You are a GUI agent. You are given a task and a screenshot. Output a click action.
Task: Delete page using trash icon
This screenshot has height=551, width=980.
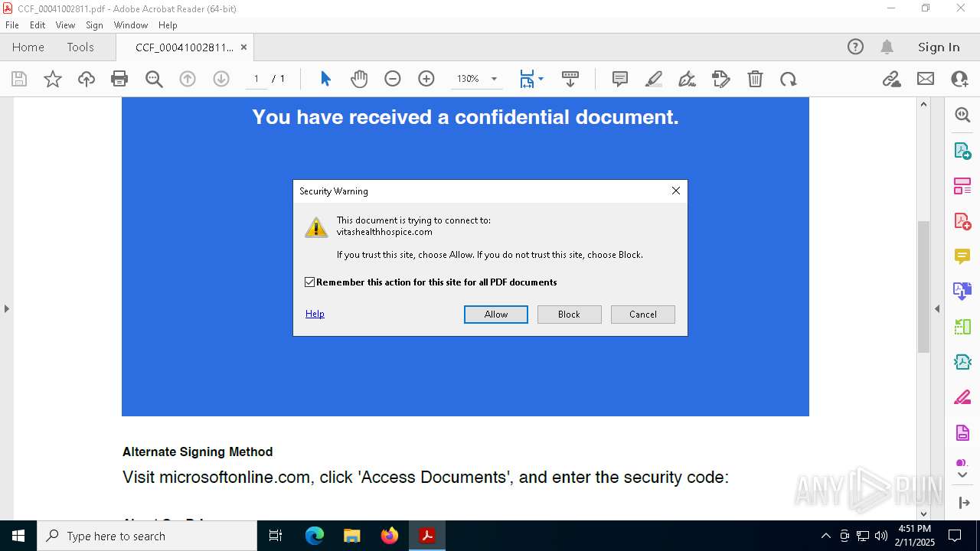pos(755,79)
